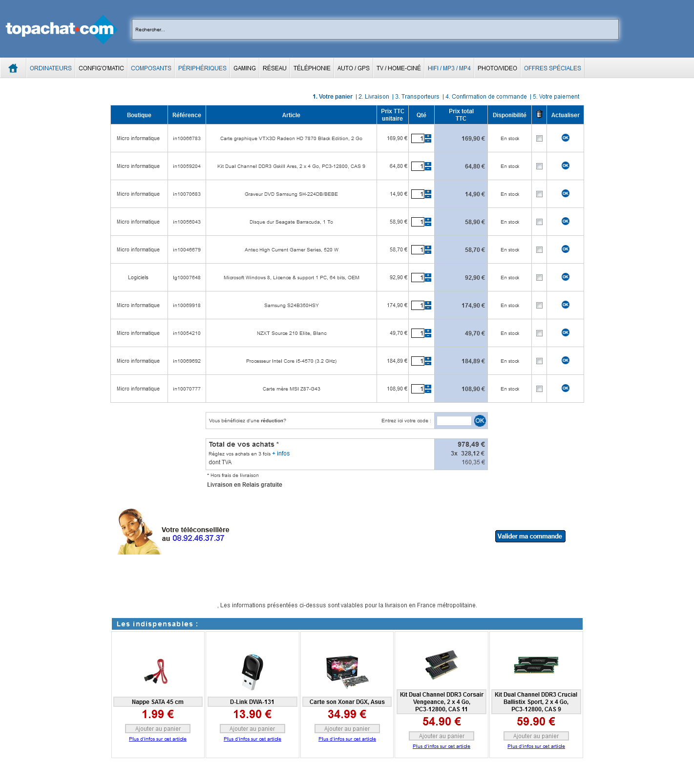
Task: Click the home icon in navigation bar
Action: coord(13,68)
